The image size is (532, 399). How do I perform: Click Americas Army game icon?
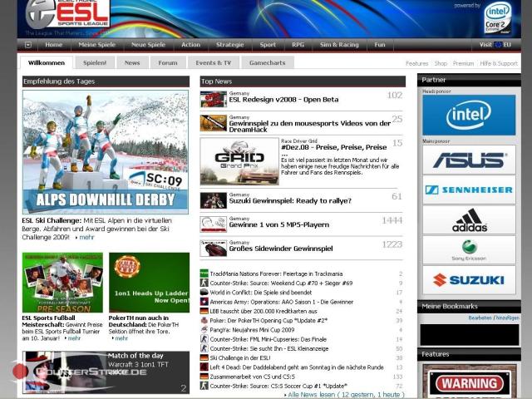click(204, 302)
